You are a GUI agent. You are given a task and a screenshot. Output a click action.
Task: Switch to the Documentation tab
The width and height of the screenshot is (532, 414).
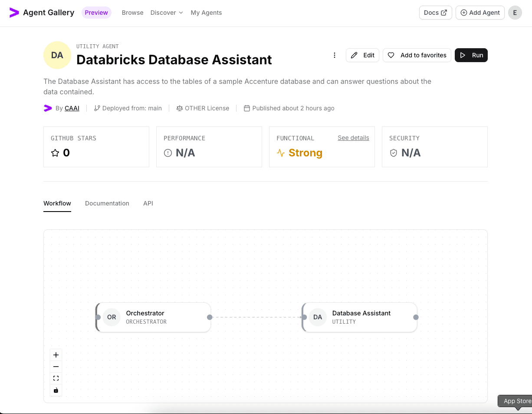click(107, 203)
